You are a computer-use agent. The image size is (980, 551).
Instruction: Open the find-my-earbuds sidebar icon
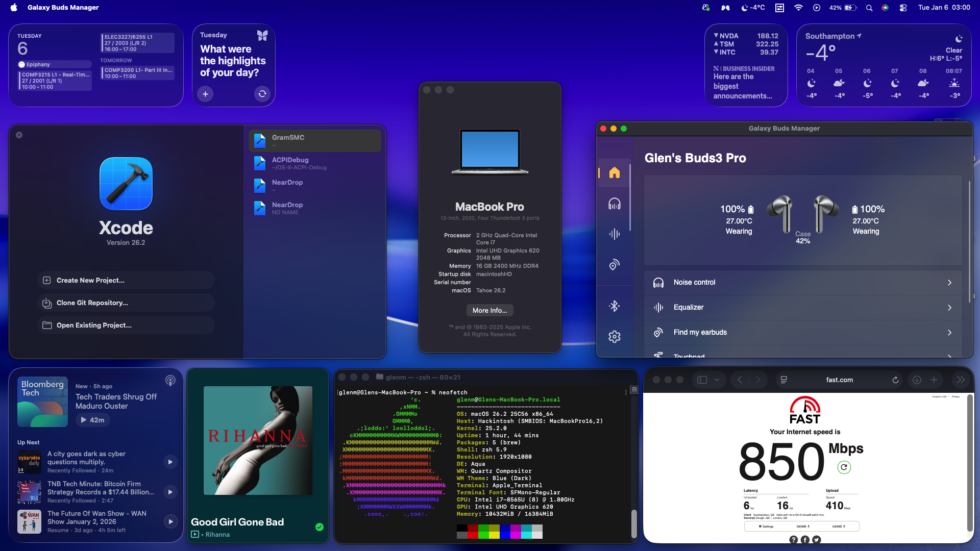coord(614,265)
